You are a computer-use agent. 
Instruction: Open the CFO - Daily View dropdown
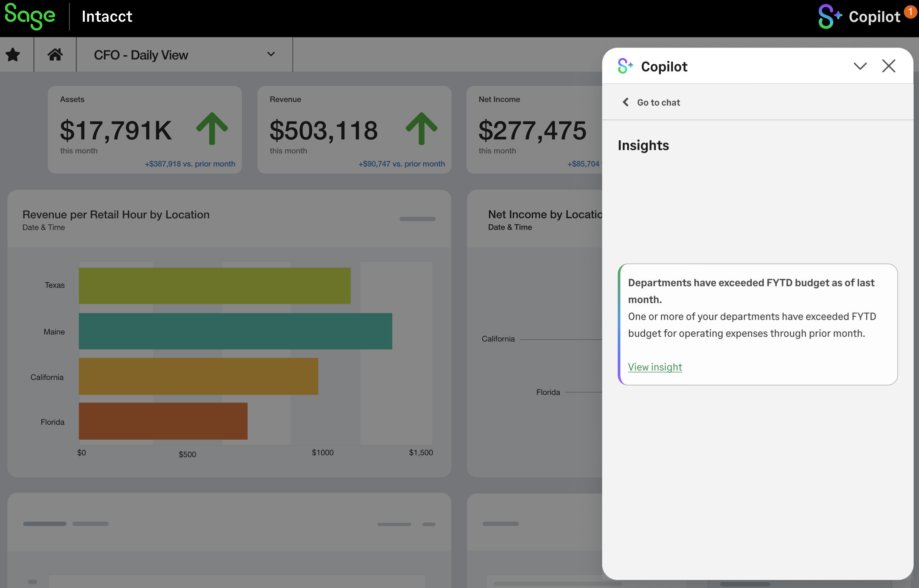pyautogui.click(x=184, y=55)
